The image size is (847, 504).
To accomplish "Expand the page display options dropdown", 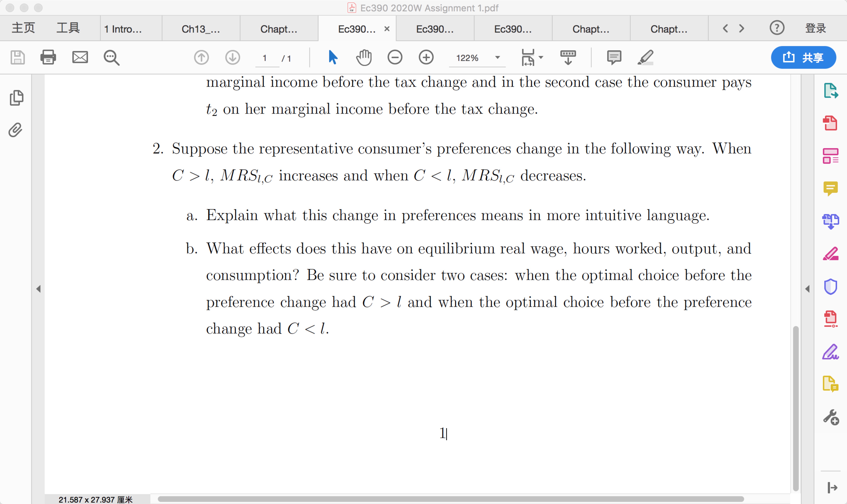I will tap(541, 58).
